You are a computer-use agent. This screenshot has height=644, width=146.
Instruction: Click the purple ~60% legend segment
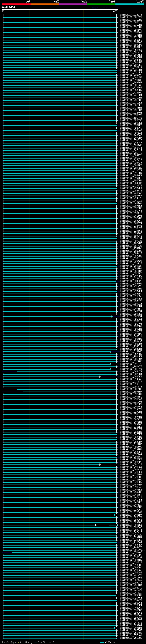73,4
